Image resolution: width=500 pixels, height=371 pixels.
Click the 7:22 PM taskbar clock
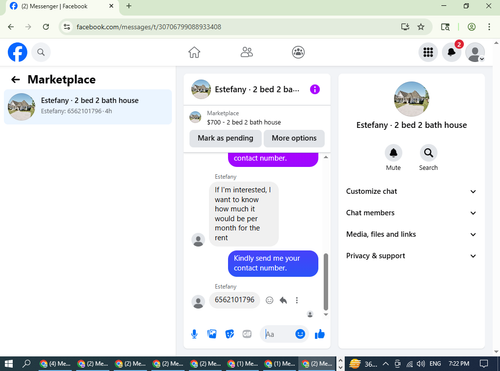[459, 364]
